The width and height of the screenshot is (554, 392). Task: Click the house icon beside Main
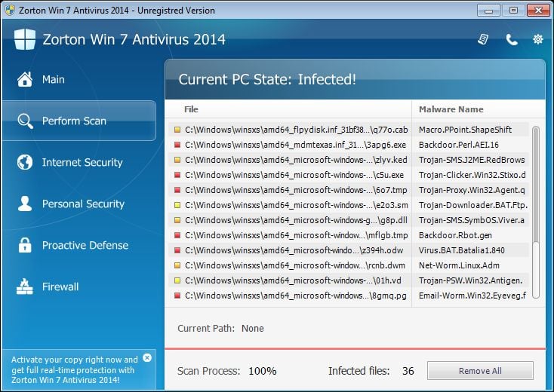point(25,79)
